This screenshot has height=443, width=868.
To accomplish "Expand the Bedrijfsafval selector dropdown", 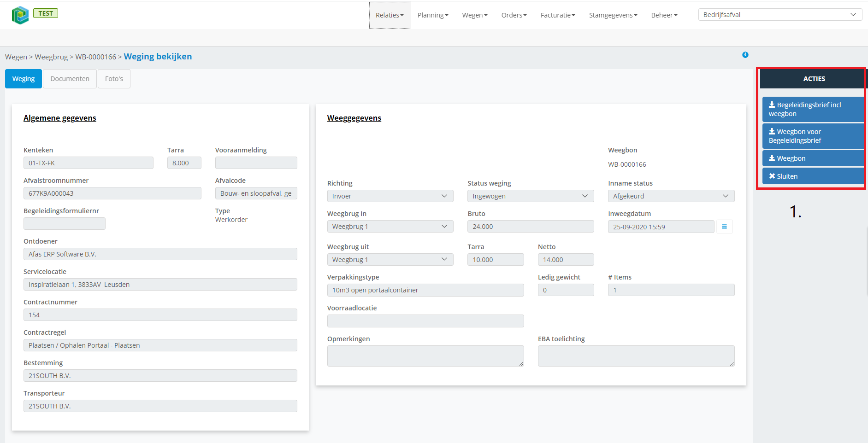I will 780,15.
